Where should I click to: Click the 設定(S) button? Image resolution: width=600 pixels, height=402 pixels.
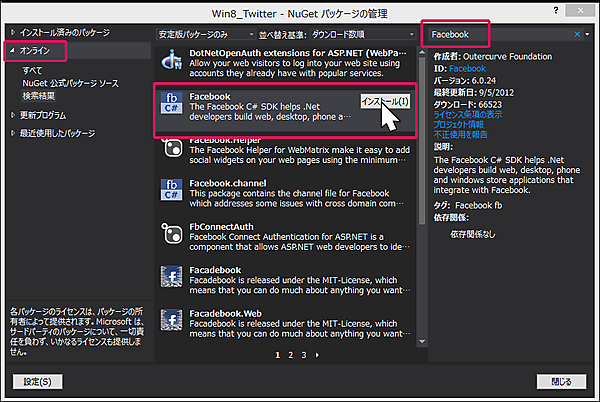(x=38, y=382)
